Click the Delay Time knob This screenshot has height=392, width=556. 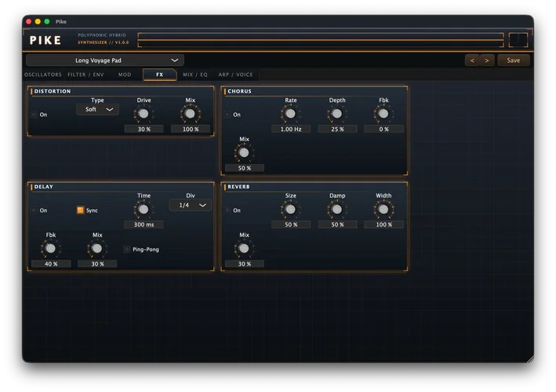144,209
